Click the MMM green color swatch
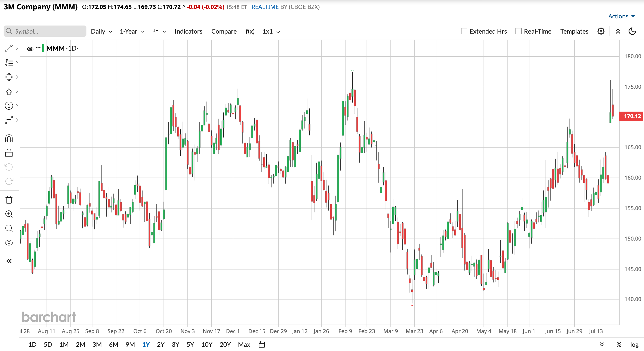The width and height of the screenshot is (644, 351). click(43, 48)
